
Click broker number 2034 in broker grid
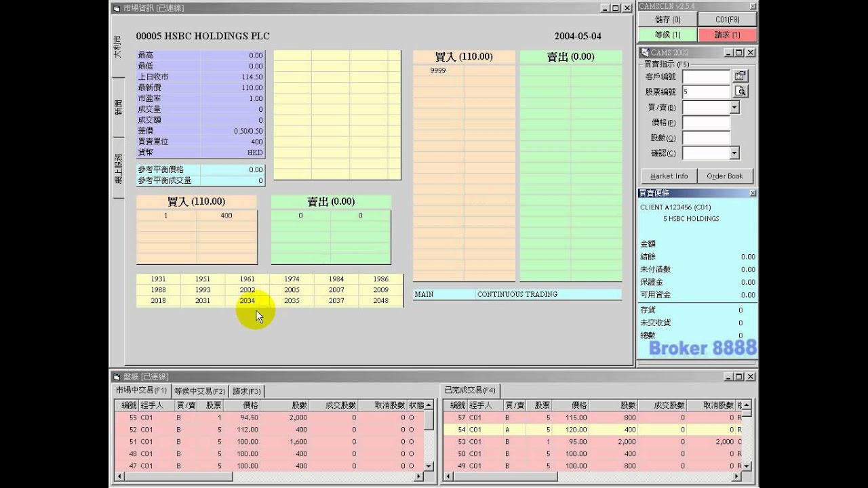pyautogui.click(x=247, y=301)
